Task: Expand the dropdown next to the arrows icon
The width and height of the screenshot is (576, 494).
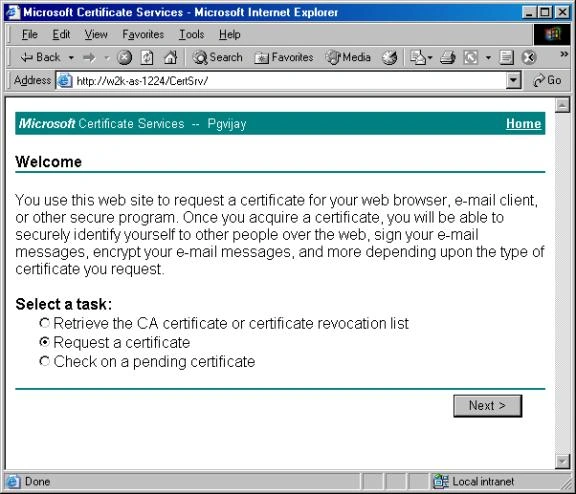Action: [488, 58]
